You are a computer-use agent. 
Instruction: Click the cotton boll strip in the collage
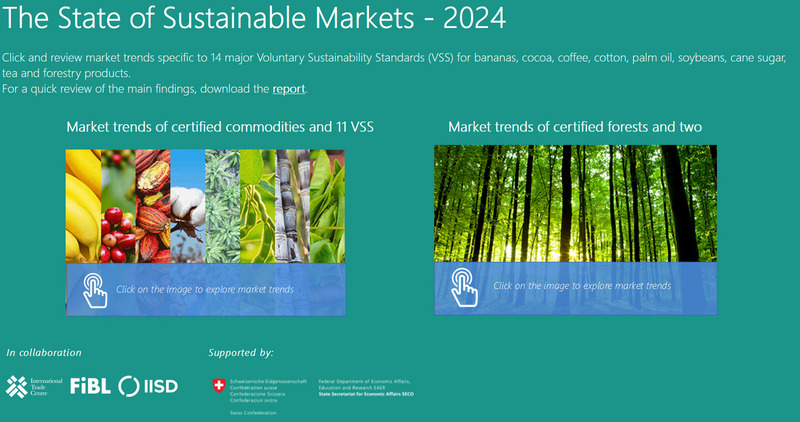pyautogui.click(x=188, y=206)
